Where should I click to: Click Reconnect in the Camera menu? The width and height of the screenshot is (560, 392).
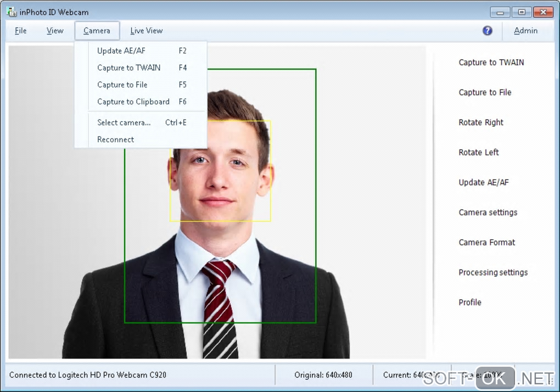tap(116, 139)
